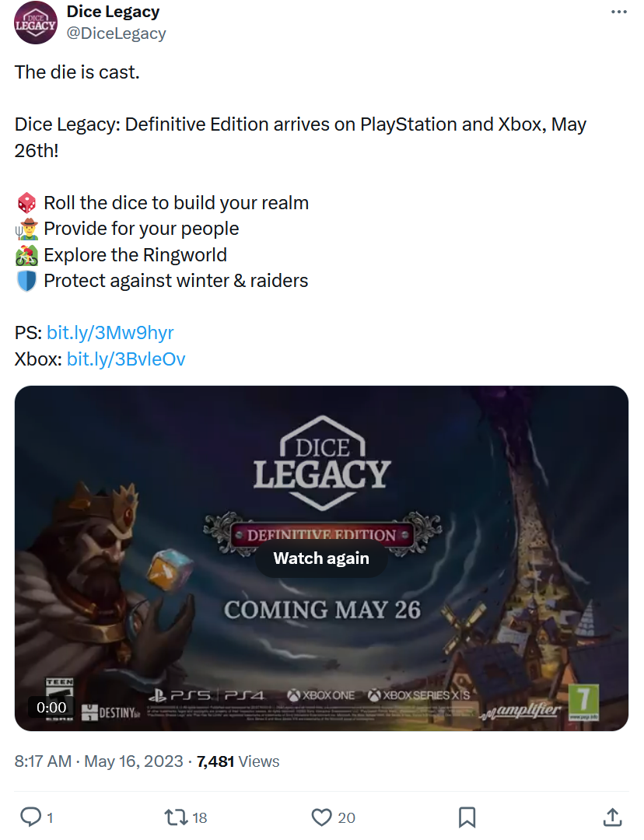The height and width of the screenshot is (840, 644).
Task: Click the 0:00 video time indicator
Action: pos(51,707)
